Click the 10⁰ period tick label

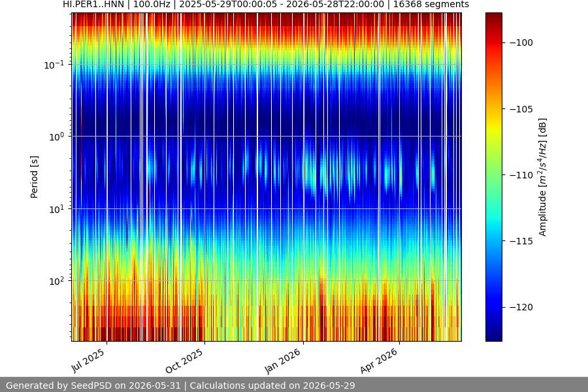click(x=57, y=137)
